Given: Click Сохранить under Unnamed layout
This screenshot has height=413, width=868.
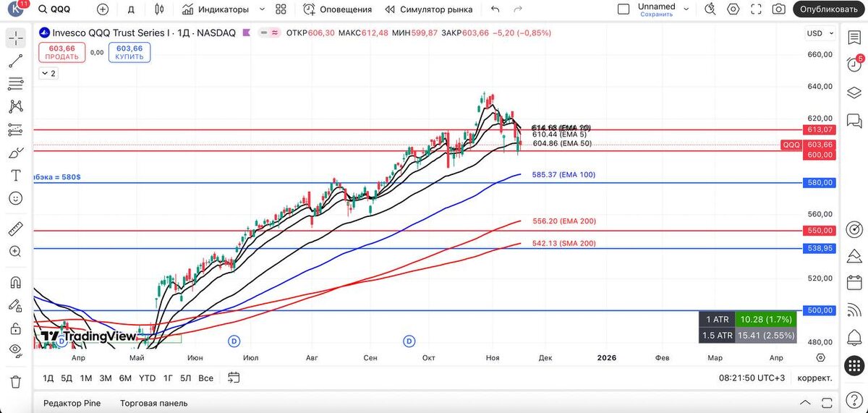Looking at the screenshot, I should [656, 14].
